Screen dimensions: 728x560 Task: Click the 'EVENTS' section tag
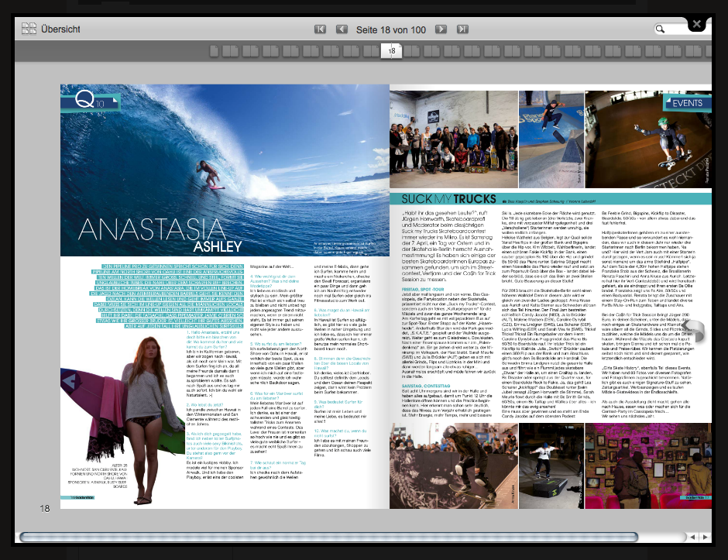click(687, 103)
